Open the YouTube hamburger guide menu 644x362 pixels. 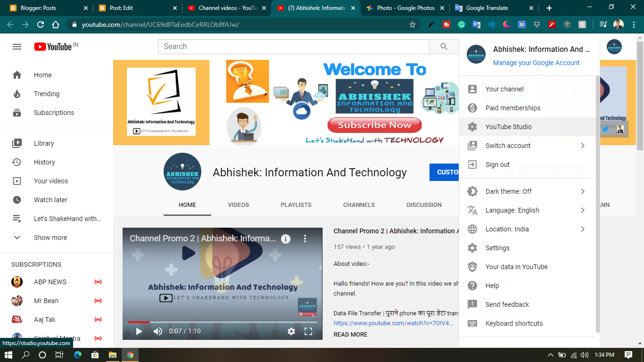pos(17,47)
